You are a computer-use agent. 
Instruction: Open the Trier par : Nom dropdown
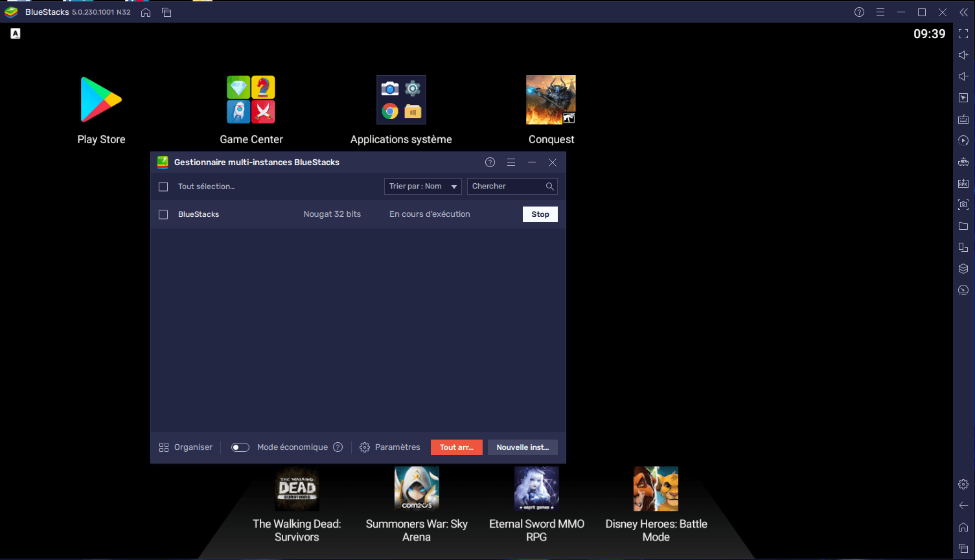tap(423, 186)
